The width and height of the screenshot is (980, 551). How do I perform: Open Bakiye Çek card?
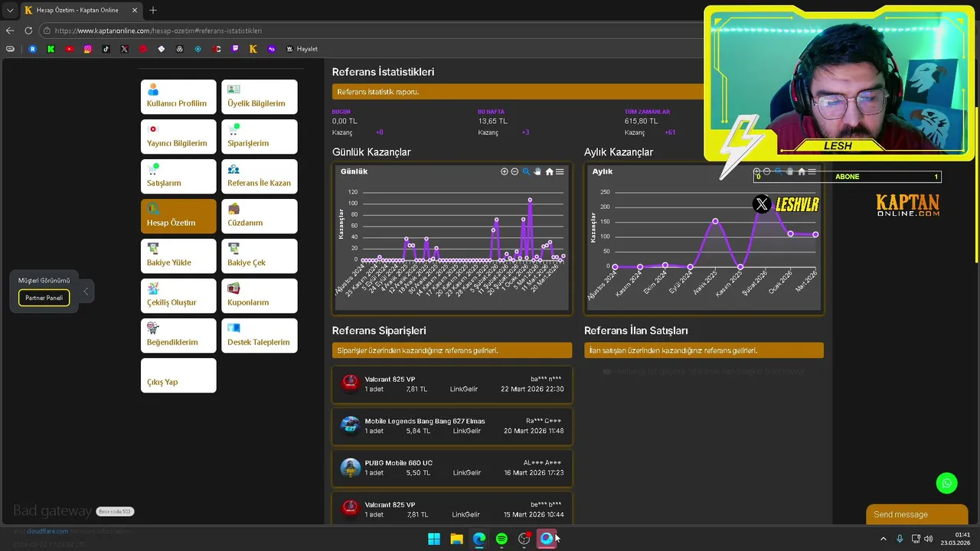(259, 256)
